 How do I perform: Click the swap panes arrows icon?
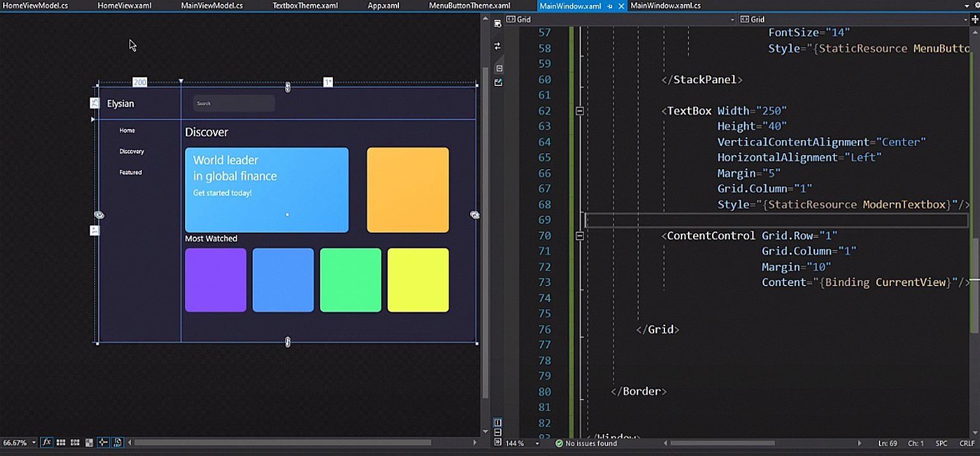[498, 46]
